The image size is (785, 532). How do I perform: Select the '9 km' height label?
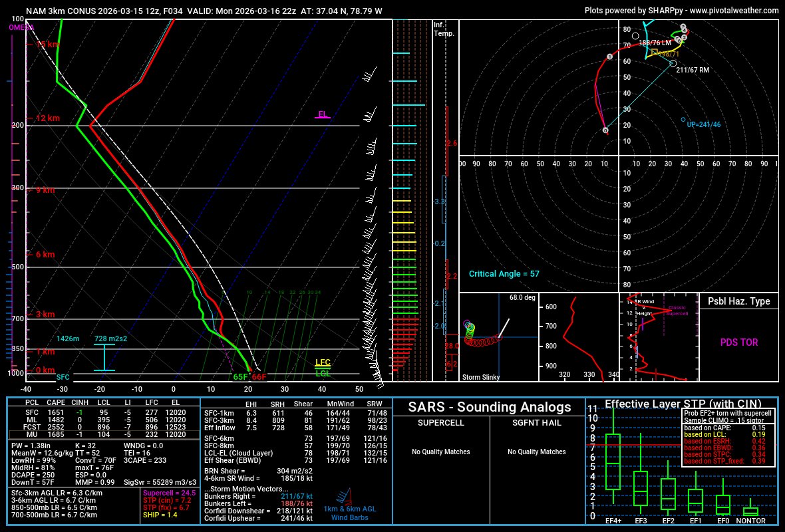(45, 190)
